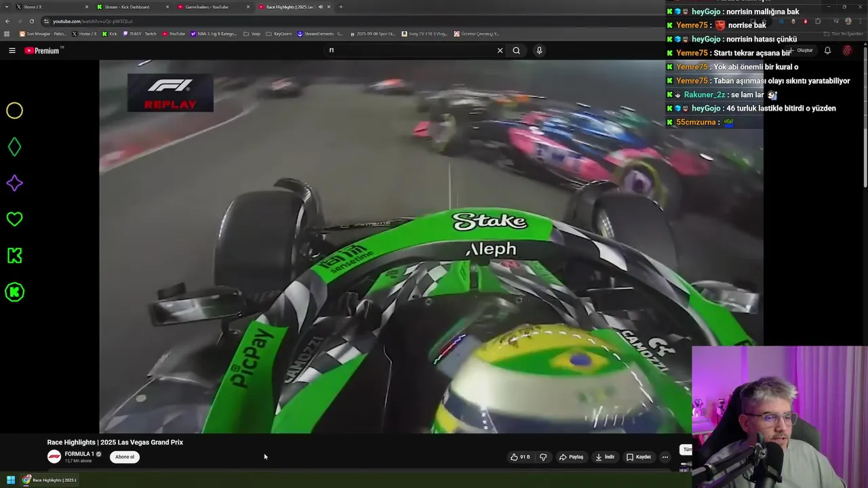
Task: Close the GameTrailers - YouTube tab
Action: coord(248,7)
